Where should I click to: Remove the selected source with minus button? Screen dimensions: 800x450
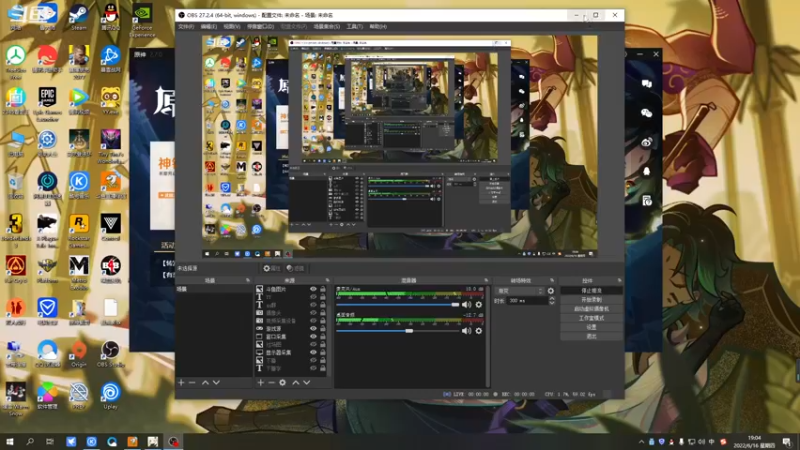[x=271, y=382]
